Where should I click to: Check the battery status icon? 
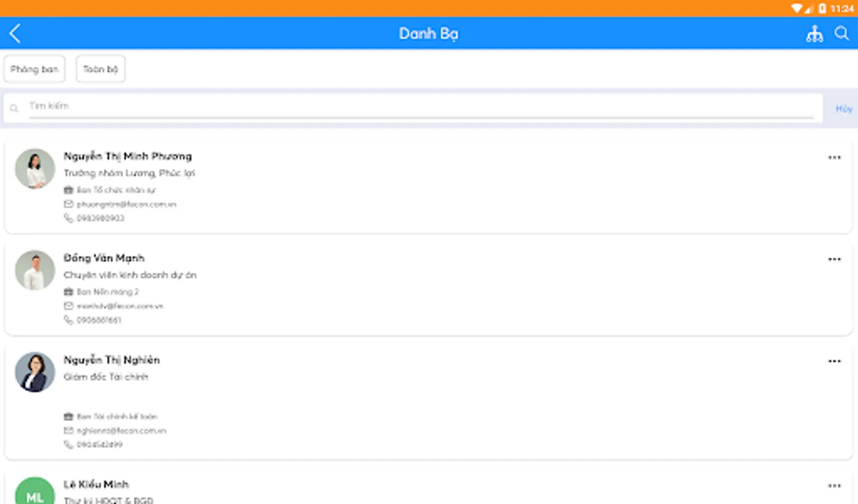(x=822, y=8)
